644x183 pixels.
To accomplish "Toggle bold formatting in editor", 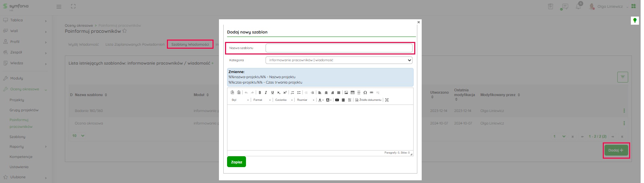I will click(x=260, y=93).
